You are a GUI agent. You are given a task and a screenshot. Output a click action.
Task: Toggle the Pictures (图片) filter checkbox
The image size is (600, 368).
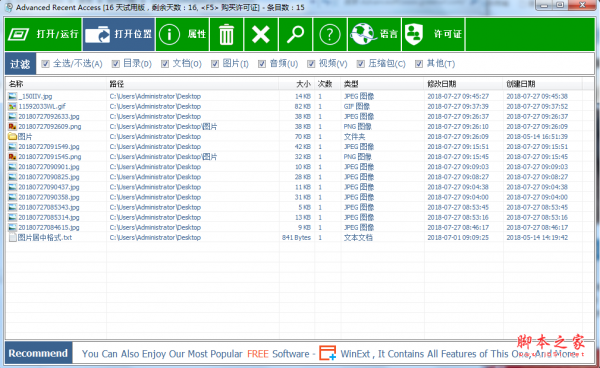pyautogui.click(x=215, y=64)
